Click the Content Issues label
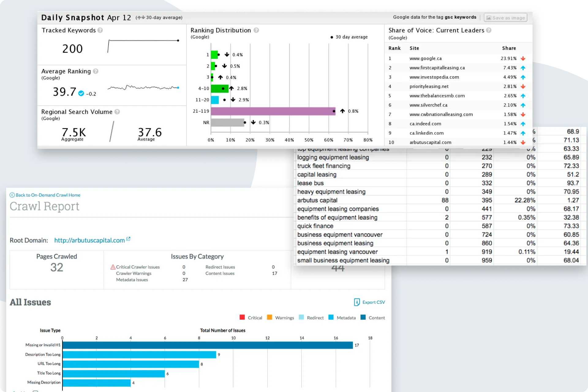The height and width of the screenshot is (392, 588). click(220, 273)
